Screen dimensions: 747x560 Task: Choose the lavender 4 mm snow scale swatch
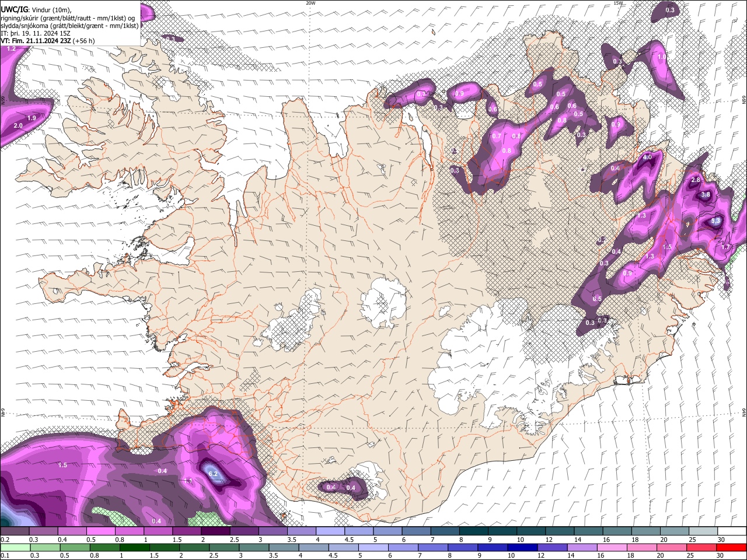click(x=330, y=531)
